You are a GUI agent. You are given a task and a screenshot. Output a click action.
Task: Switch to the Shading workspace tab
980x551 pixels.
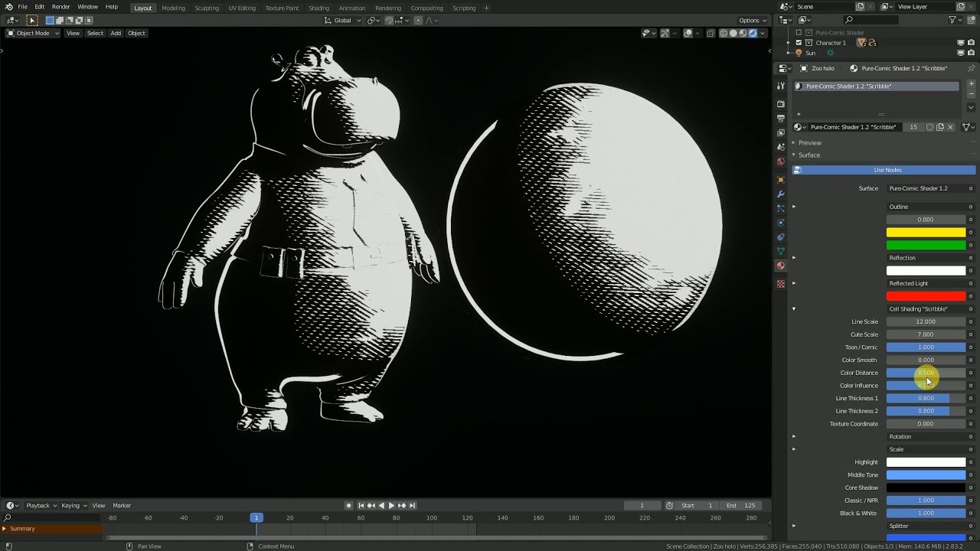318,8
